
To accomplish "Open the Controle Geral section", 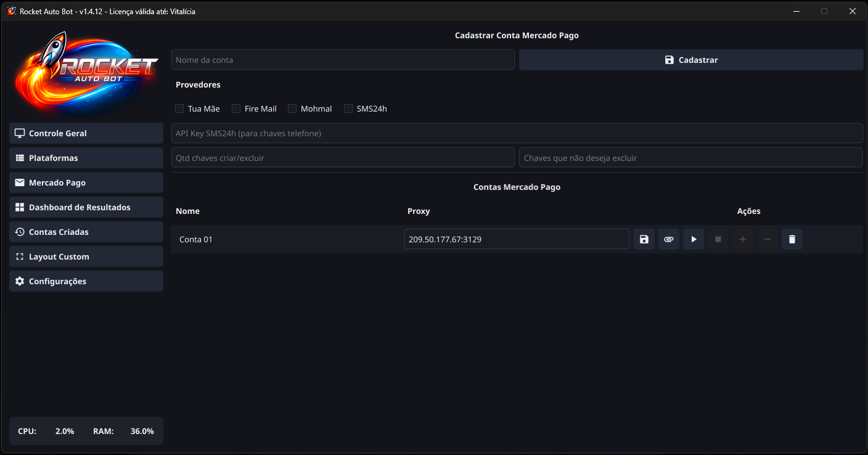I will pyautogui.click(x=86, y=133).
